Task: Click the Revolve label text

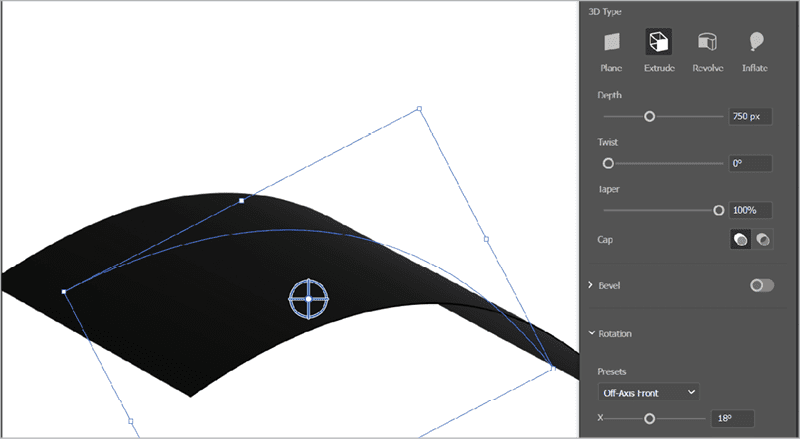Action: pyautogui.click(x=708, y=68)
